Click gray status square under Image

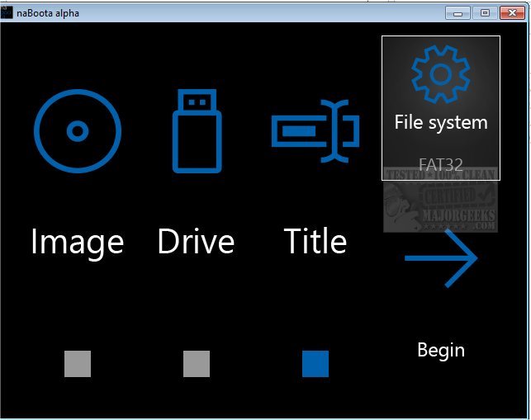tap(78, 364)
